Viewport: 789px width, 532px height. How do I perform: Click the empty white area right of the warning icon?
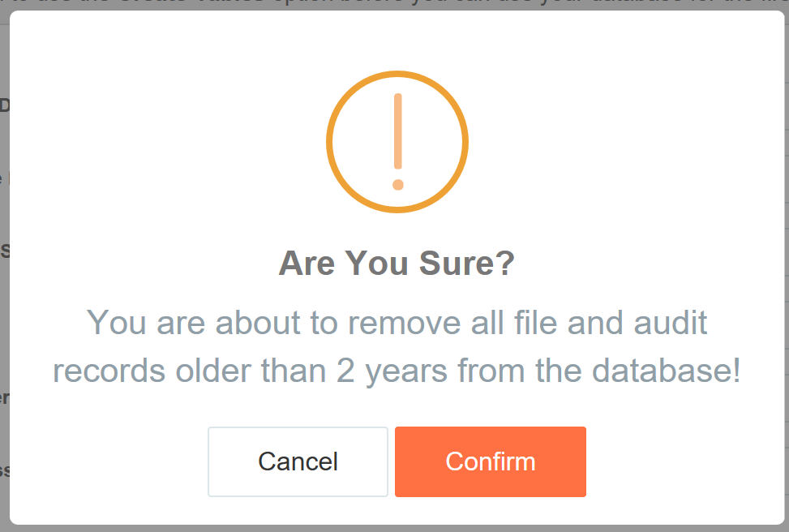pos(627,142)
